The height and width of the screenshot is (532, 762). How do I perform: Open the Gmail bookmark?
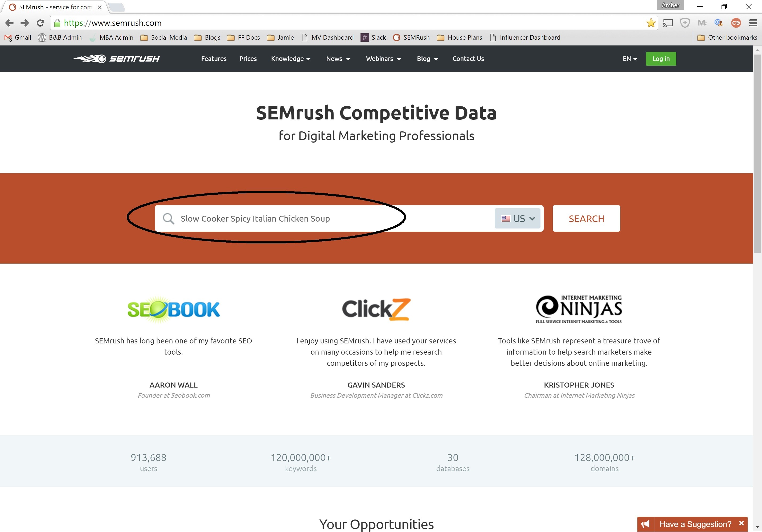tap(18, 38)
